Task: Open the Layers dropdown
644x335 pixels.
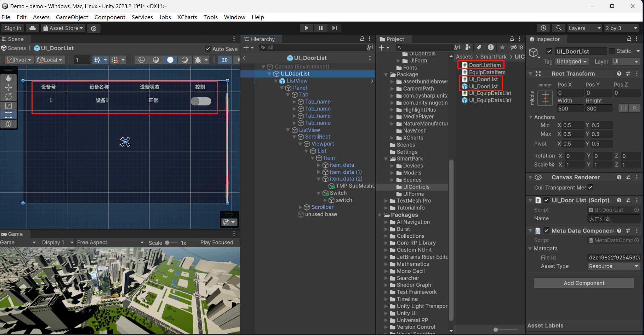Action: [584, 28]
